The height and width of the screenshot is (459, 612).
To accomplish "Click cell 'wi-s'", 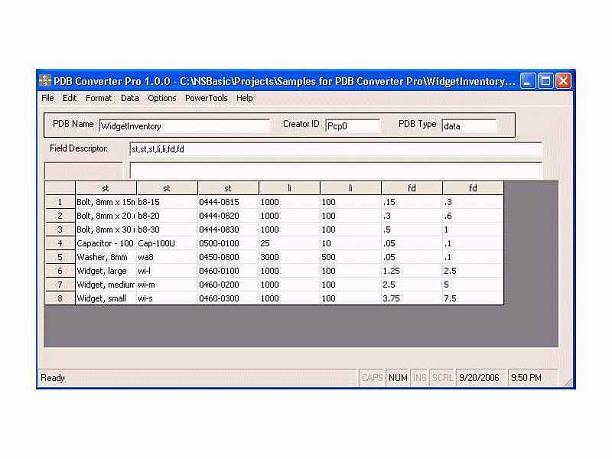I will pos(167,299).
